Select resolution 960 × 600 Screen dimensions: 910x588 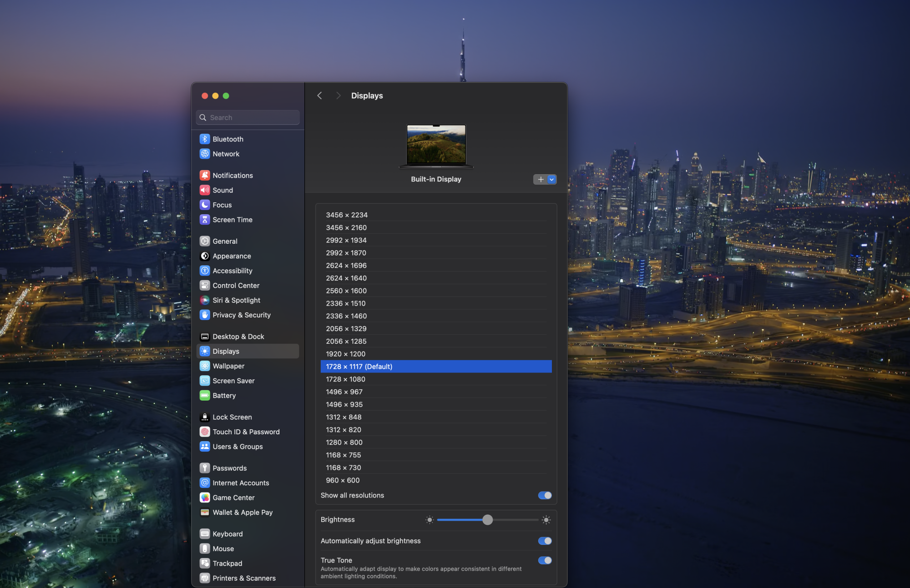[x=436, y=480]
